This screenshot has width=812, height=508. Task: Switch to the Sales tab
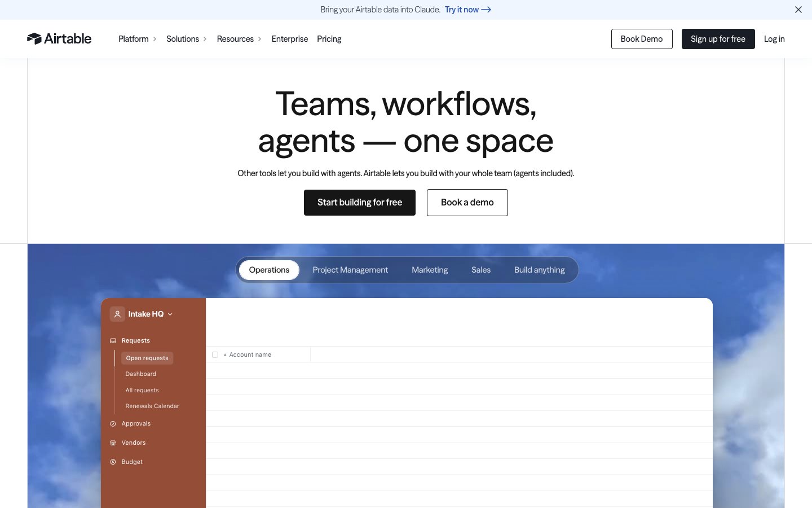tap(481, 270)
